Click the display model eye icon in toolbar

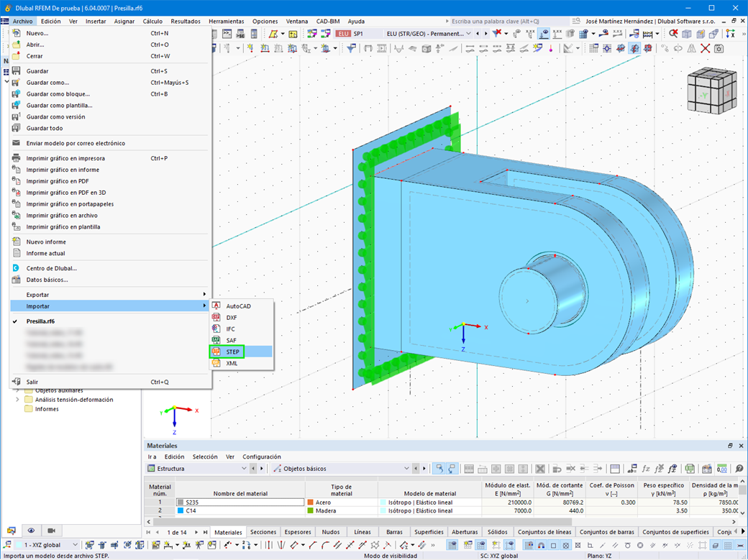tap(544, 33)
